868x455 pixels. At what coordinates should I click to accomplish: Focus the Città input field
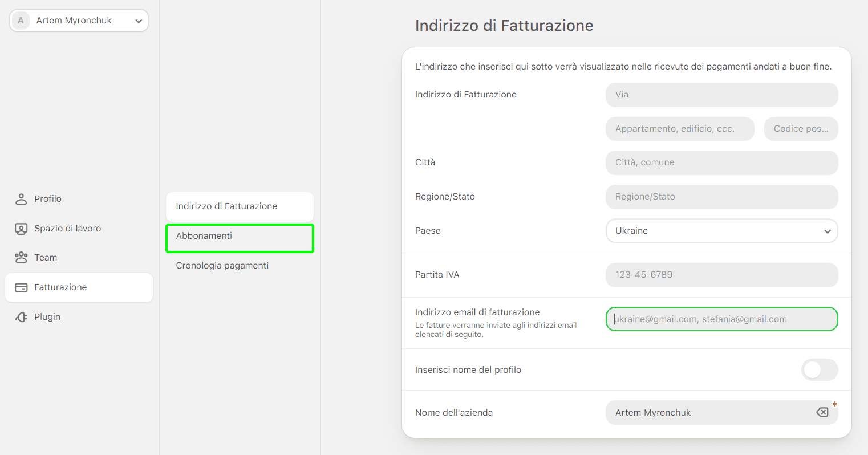721,162
